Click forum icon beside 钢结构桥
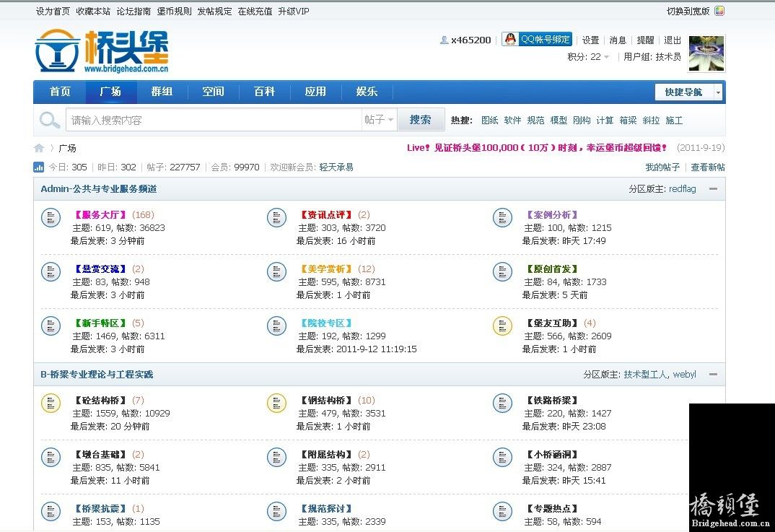775x532 pixels. pyautogui.click(x=276, y=403)
